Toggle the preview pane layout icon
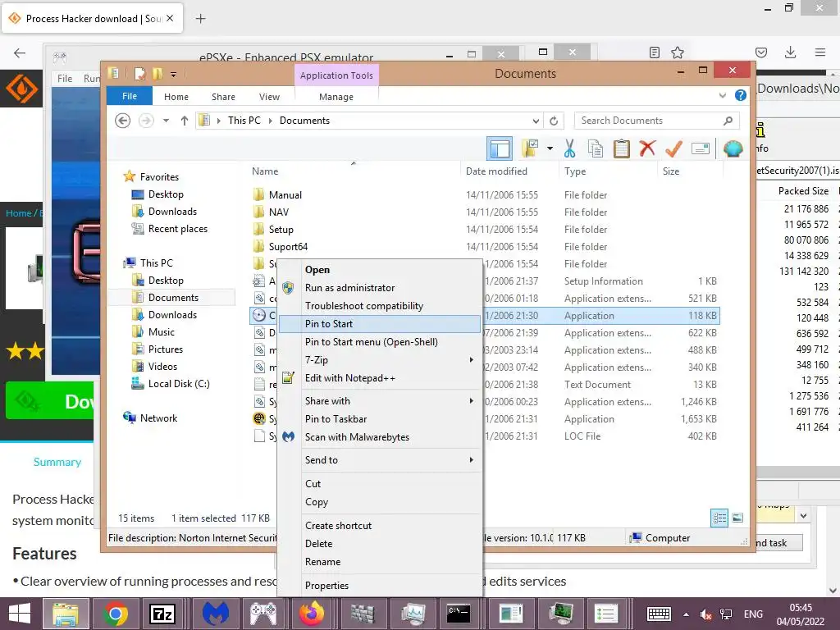This screenshot has width=840, height=630. [500, 148]
